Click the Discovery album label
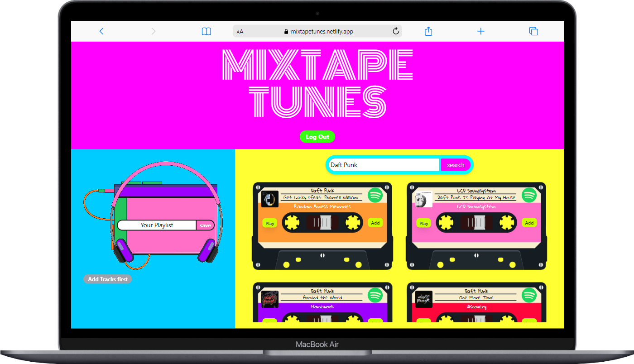This screenshot has height=364, width=634. pyautogui.click(x=476, y=307)
